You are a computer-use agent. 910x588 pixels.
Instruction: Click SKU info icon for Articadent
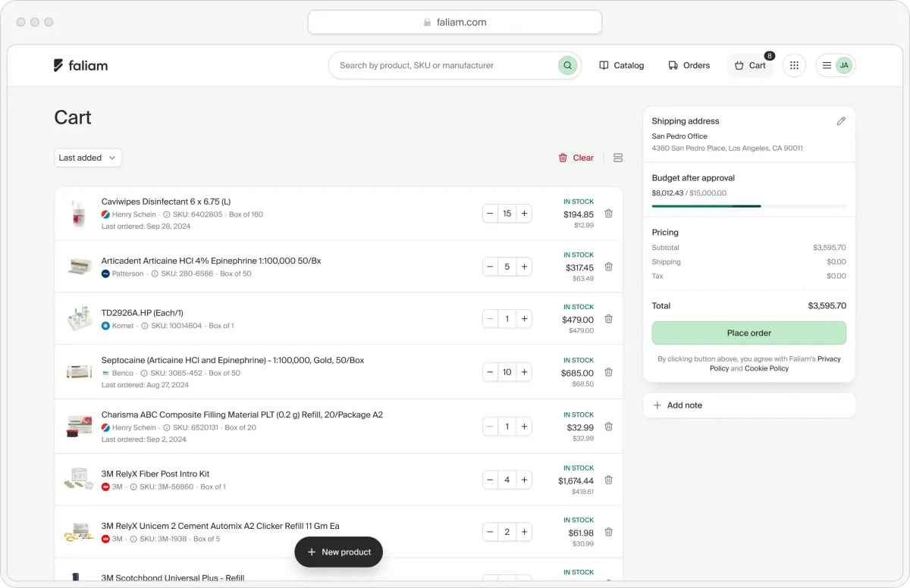click(155, 274)
